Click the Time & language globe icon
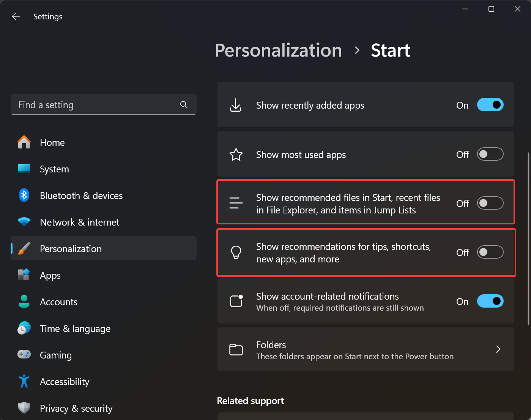The width and height of the screenshot is (531, 420). pyautogui.click(x=24, y=328)
